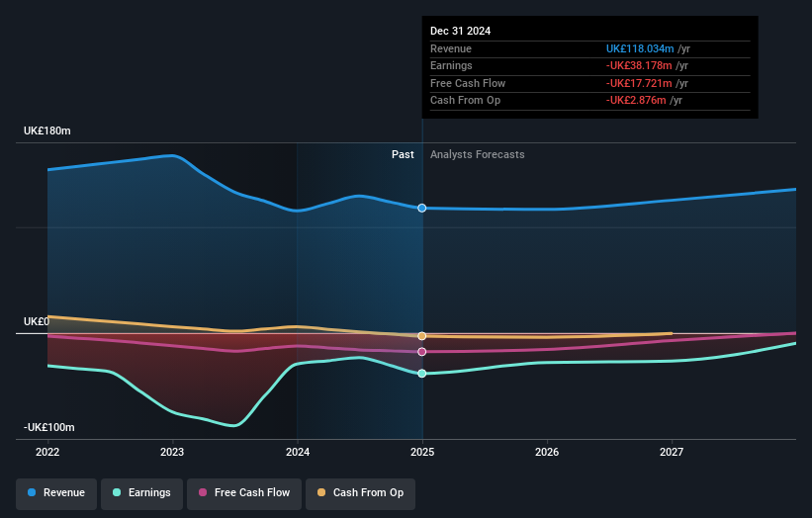This screenshot has width=812, height=518.
Task: Click the 2024 x-axis label
Action: pos(298,453)
